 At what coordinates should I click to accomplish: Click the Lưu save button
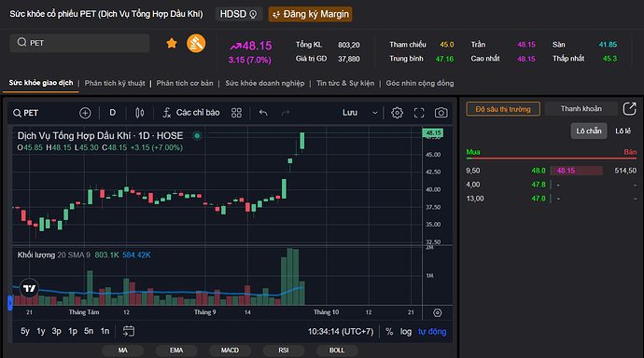(x=350, y=113)
